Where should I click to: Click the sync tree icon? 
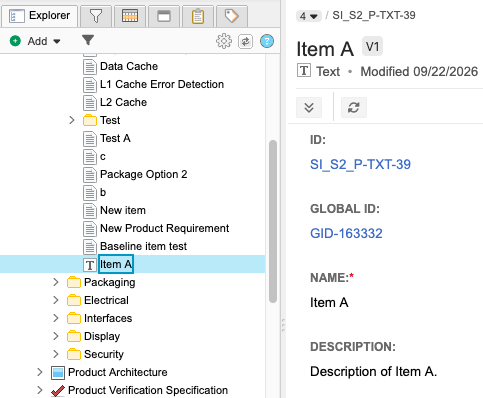click(245, 42)
